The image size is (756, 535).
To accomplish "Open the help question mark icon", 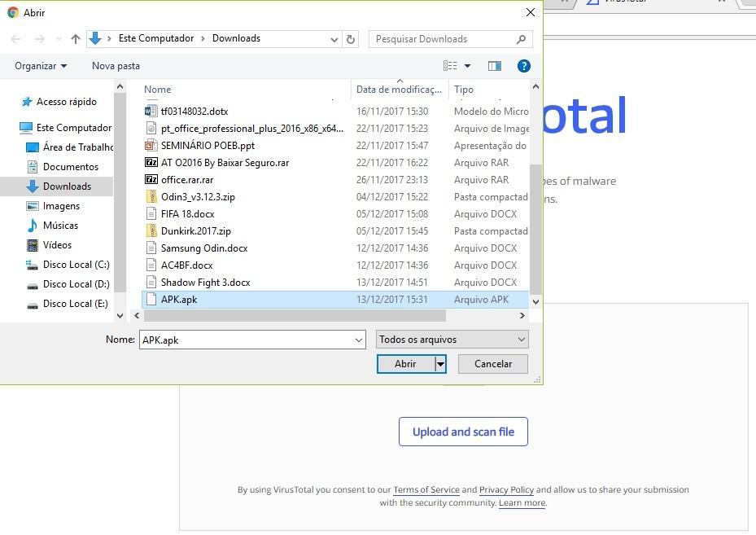I will coord(523,66).
